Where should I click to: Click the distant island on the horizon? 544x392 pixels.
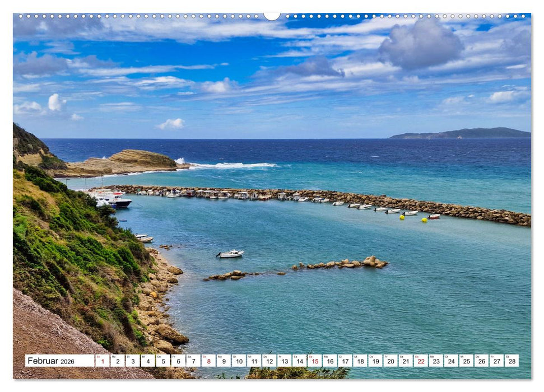point(465,133)
